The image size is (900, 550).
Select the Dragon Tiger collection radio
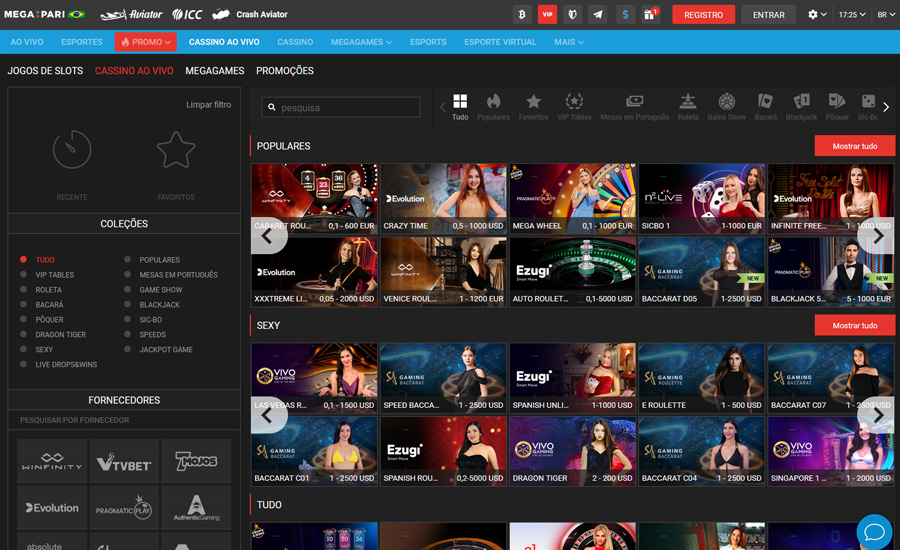(x=24, y=334)
